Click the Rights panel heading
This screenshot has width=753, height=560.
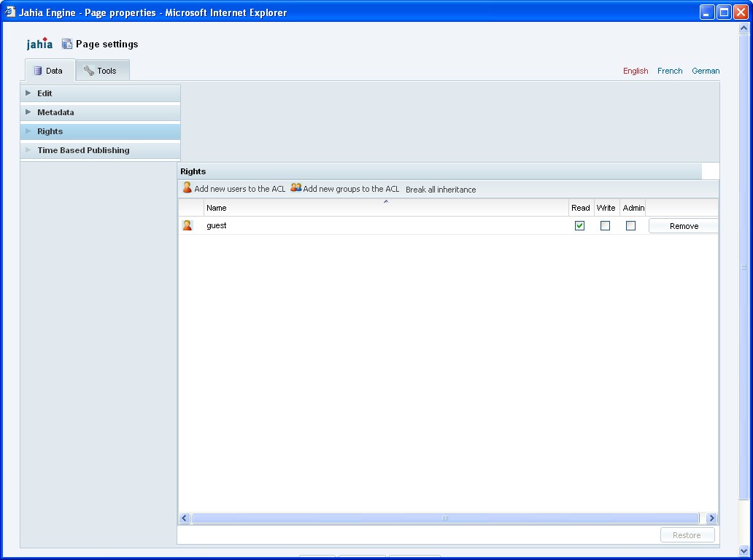(x=193, y=171)
